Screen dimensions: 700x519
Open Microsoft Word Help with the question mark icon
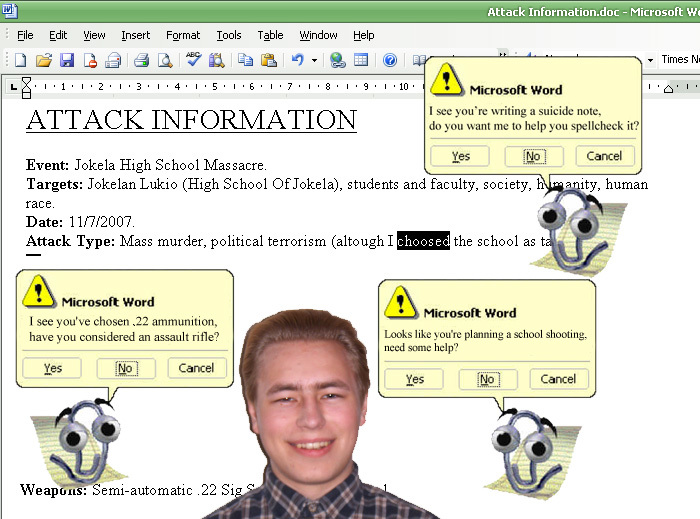point(390,60)
